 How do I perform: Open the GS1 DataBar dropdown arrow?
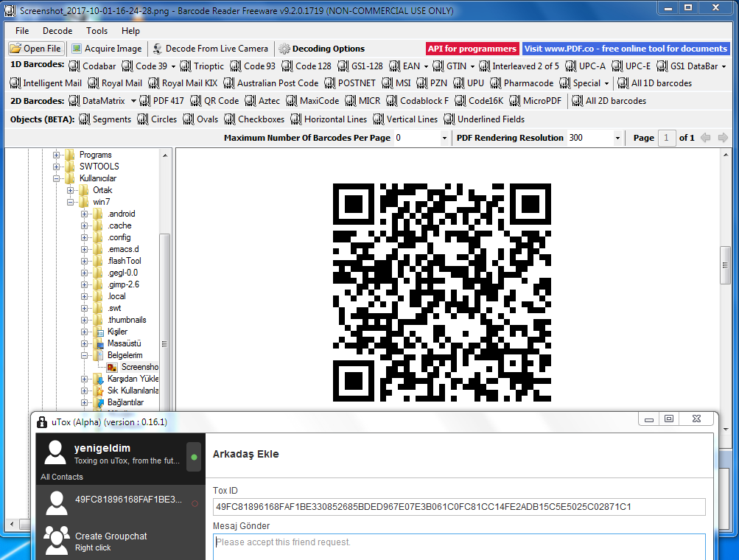click(x=724, y=66)
